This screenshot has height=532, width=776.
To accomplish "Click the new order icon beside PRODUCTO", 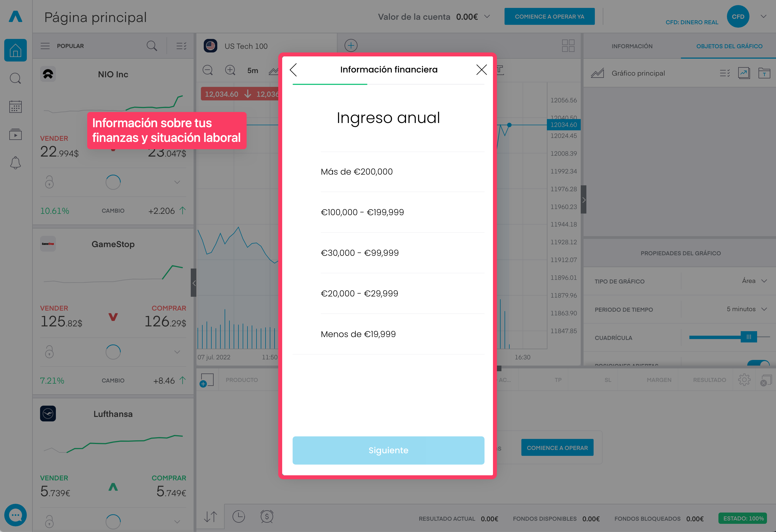I will pos(207,380).
